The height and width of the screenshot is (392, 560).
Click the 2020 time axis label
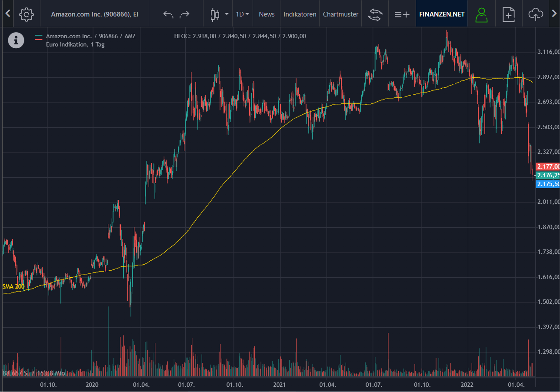point(92,385)
